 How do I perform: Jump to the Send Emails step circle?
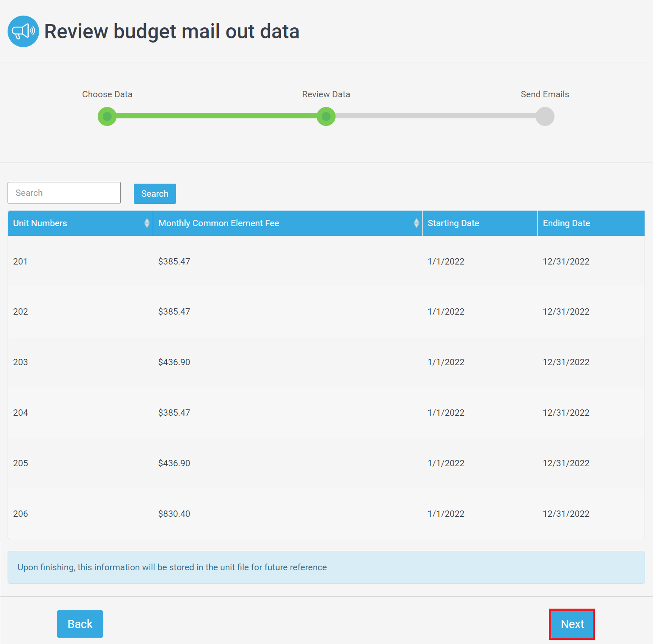coord(545,116)
